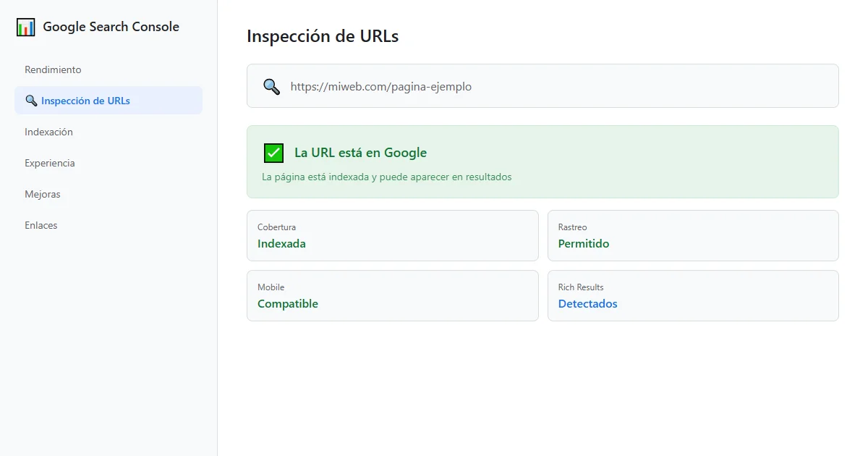Go to Indexación in the sidebar
This screenshot has height=456, width=868.
(109, 132)
